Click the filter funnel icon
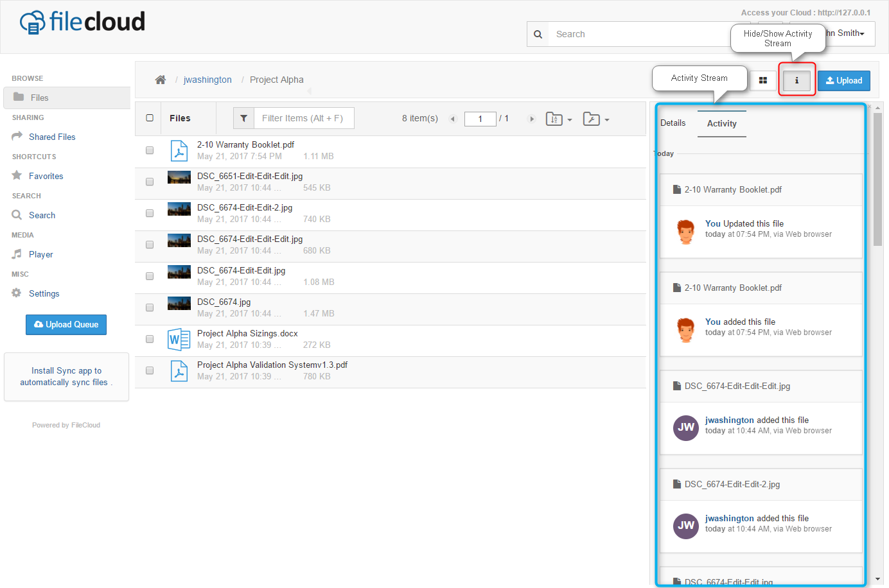Viewport: 889px width, 588px height. pyautogui.click(x=243, y=118)
